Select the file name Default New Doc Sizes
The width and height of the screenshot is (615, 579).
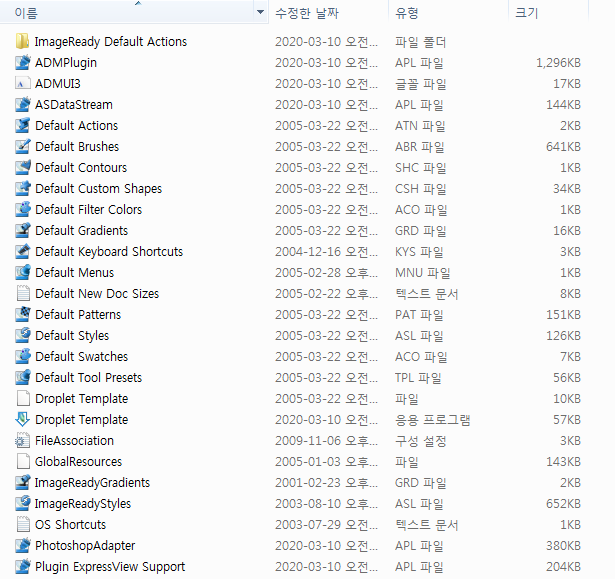[x=97, y=293]
